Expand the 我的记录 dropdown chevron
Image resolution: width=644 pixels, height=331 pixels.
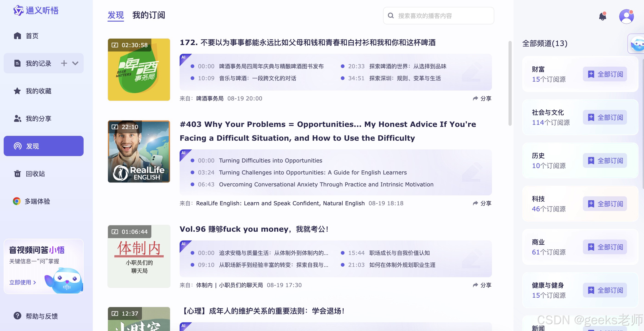(x=75, y=63)
